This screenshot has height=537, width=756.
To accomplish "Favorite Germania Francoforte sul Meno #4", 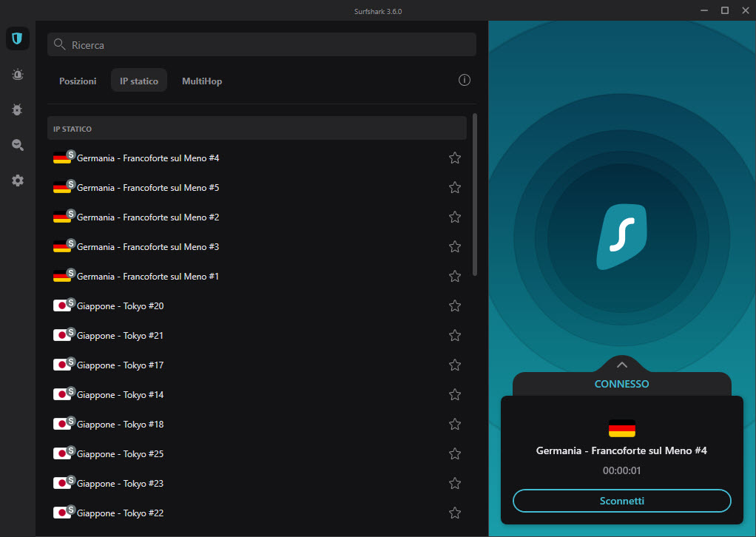I will tap(455, 158).
